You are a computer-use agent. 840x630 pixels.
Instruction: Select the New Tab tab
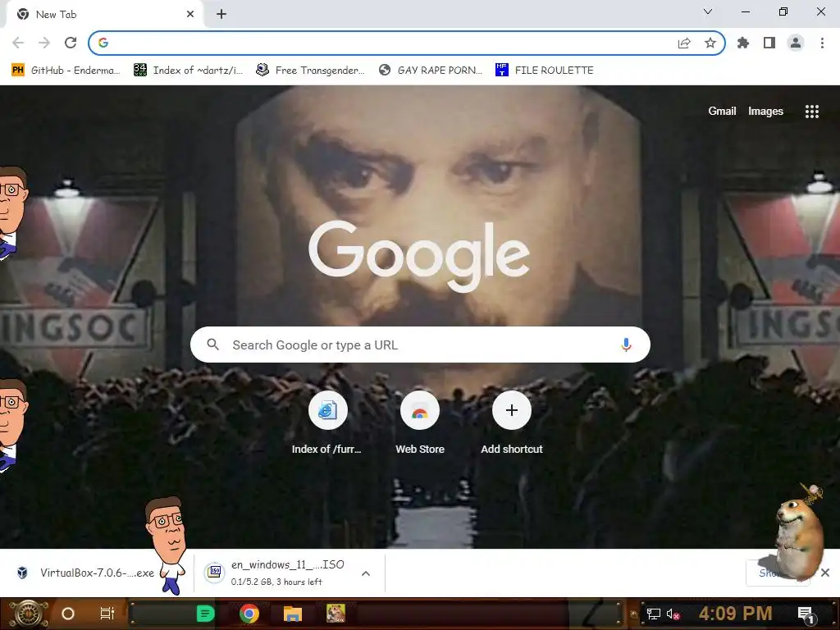pyautogui.click(x=104, y=15)
